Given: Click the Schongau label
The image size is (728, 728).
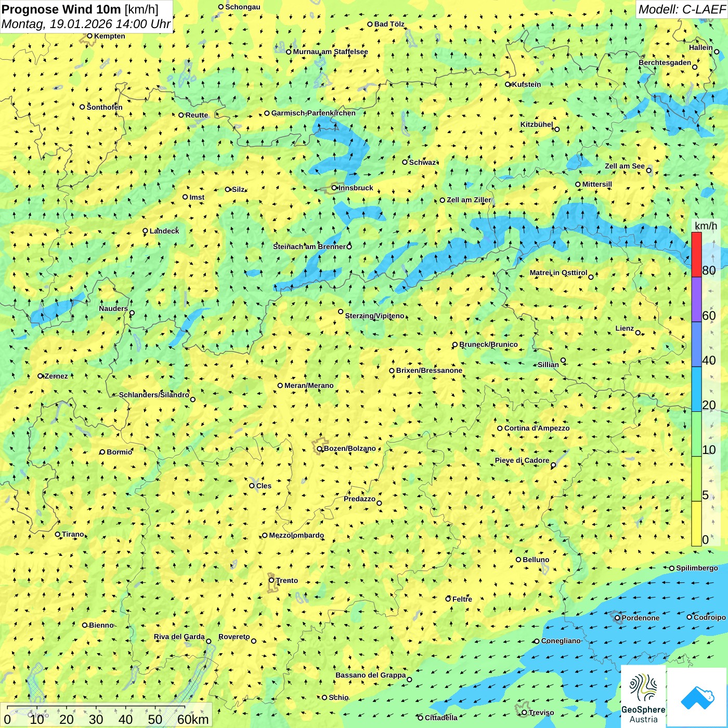Looking at the screenshot, I should [x=242, y=7].
